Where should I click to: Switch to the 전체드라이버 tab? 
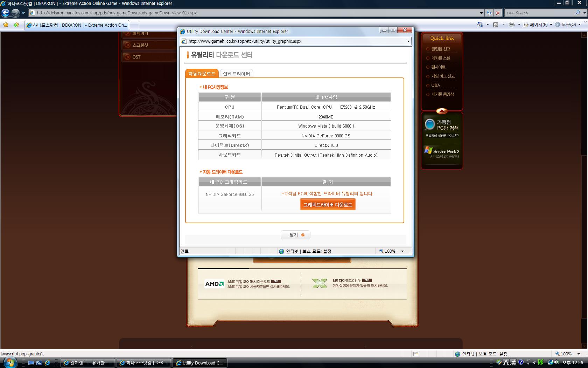click(x=236, y=74)
